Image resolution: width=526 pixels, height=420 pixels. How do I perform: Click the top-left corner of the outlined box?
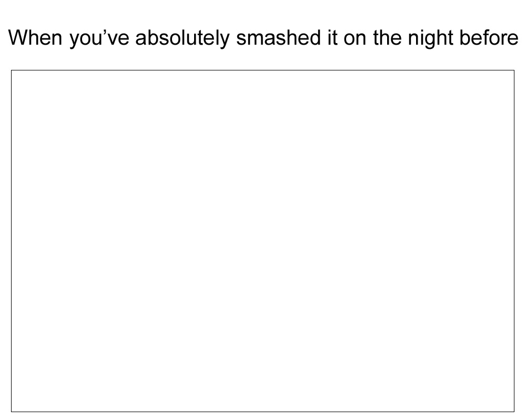tap(12, 70)
